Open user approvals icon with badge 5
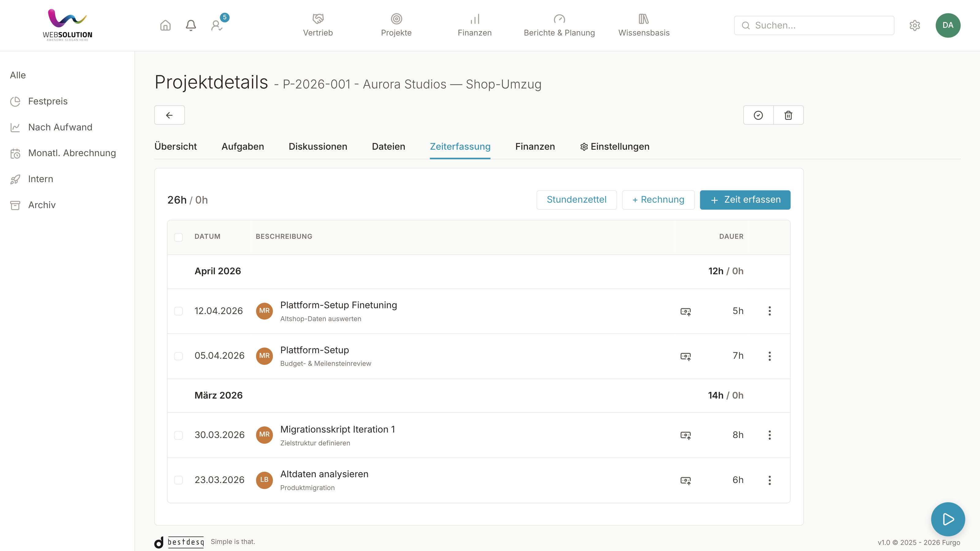 coord(217,25)
